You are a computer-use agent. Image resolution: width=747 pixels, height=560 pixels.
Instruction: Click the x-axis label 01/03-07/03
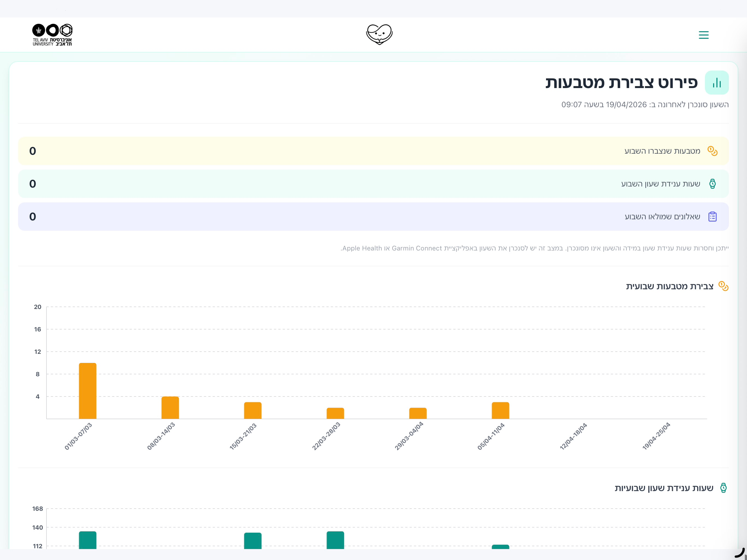pyautogui.click(x=78, y=436)
